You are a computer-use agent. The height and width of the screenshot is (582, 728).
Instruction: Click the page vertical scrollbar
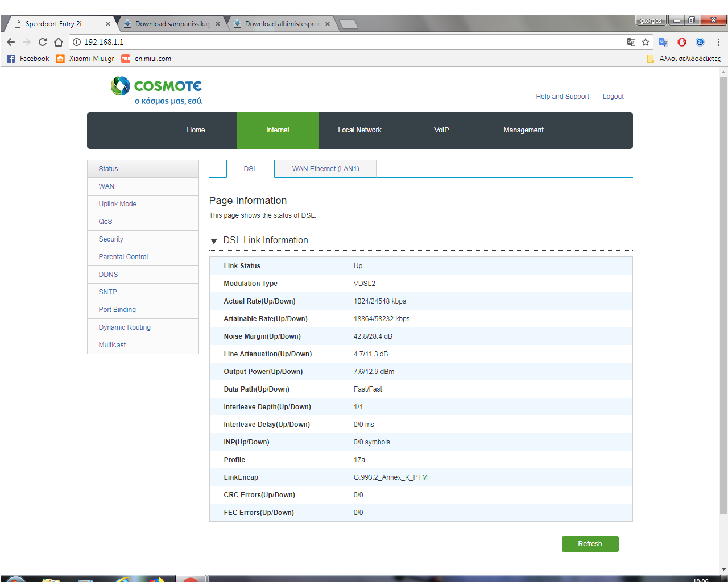click(x=723, y=284)
